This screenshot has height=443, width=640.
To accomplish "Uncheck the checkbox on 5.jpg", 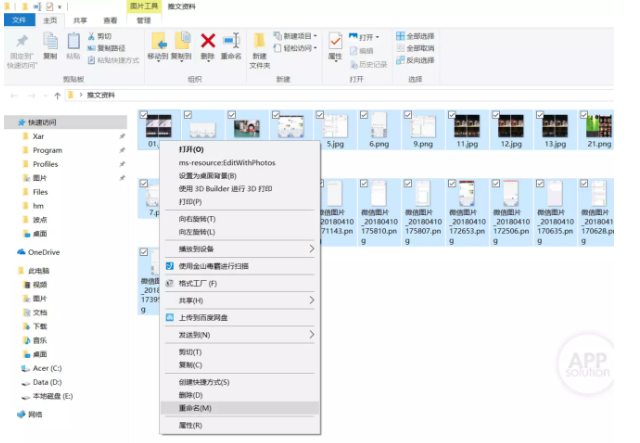I will click(x=321, y=115).
